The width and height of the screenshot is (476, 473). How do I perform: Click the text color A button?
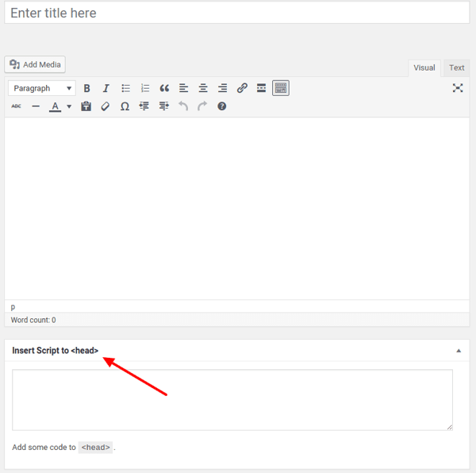click(55, 106)
